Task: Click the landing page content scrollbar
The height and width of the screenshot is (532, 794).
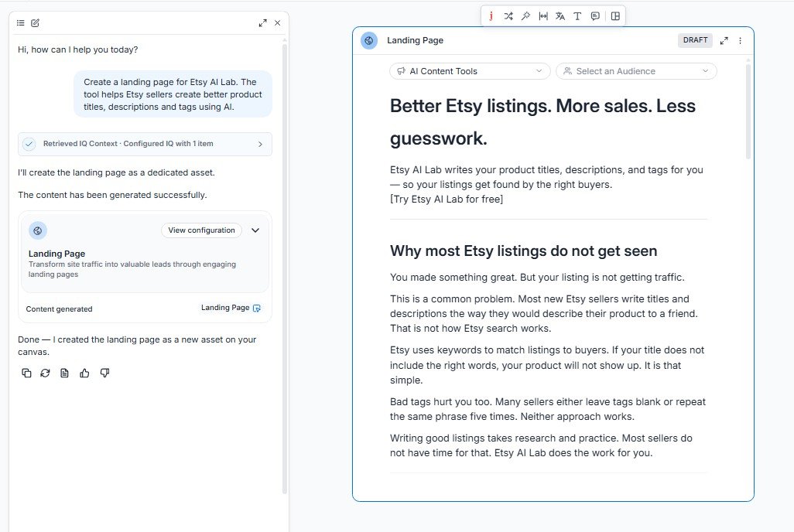Action: [748, 110]
